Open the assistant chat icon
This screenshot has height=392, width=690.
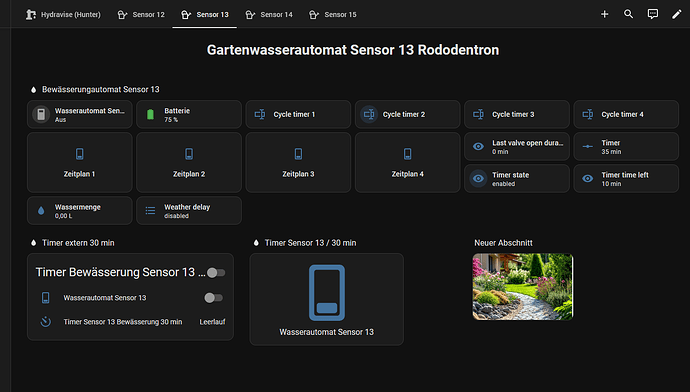pyautogui.click(x=653, y=14)
